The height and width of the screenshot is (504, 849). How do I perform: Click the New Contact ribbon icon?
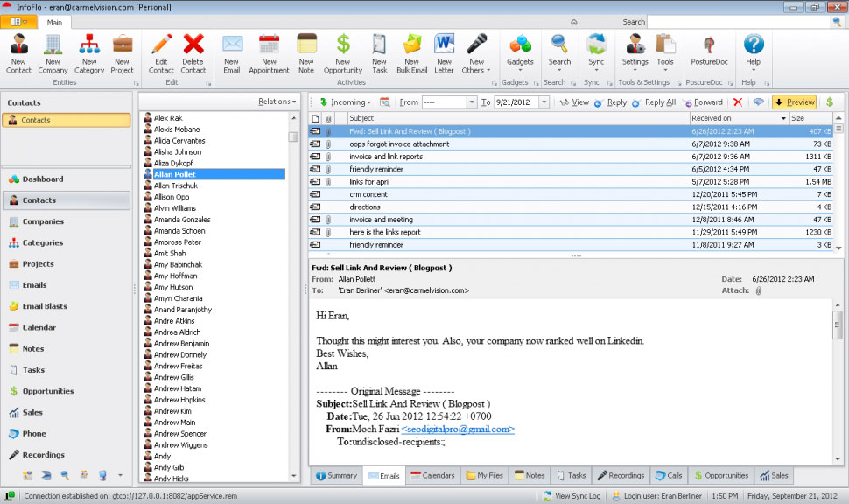point(18,53)
